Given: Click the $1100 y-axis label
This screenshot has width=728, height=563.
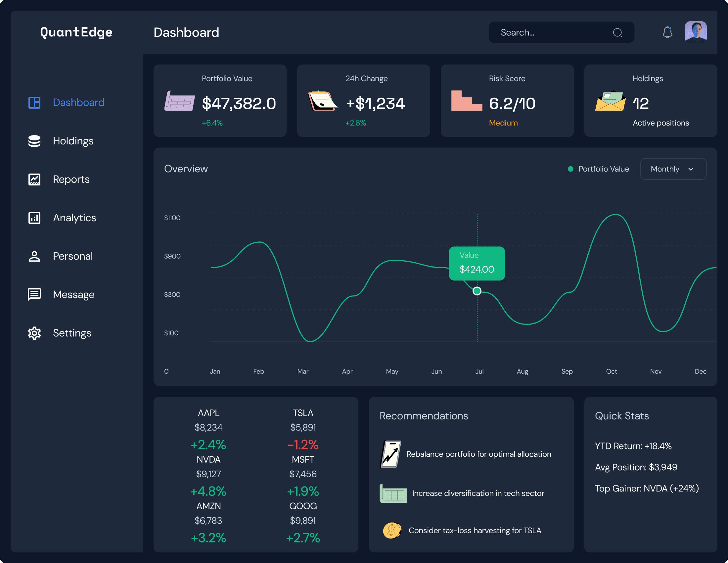Looking at the screenshot, I should 172,218.
